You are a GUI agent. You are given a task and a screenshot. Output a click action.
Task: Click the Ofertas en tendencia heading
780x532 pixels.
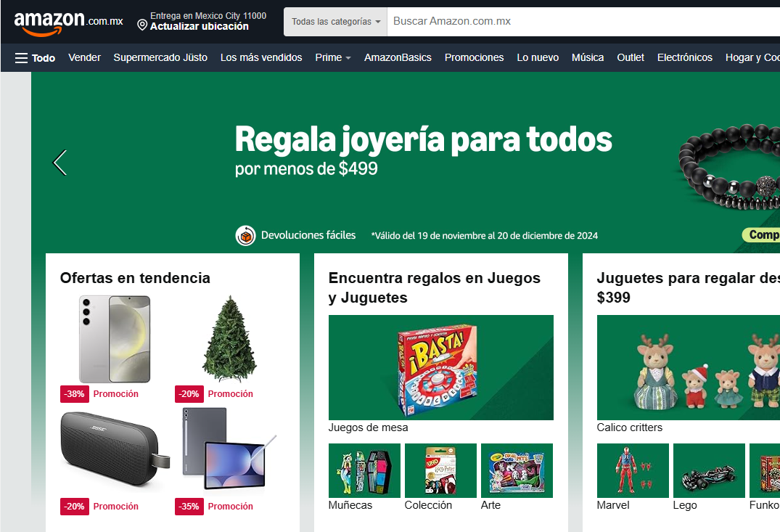pyautogui.click(x=135, y=278)
